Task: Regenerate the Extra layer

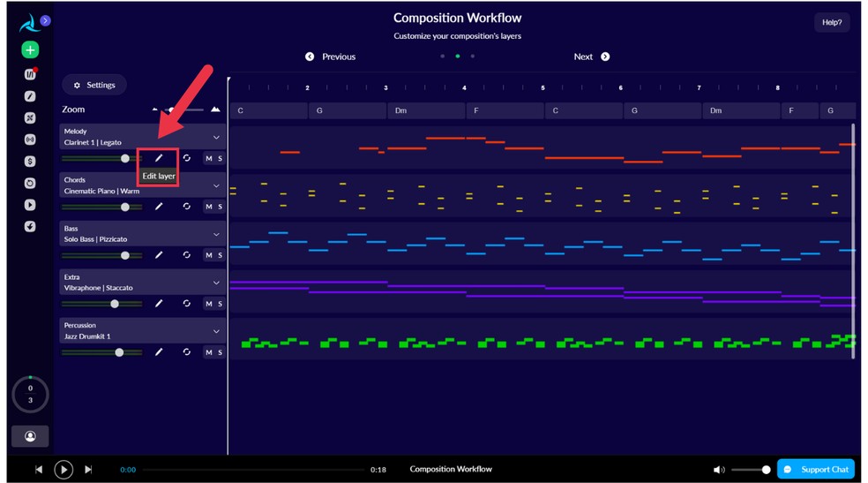Action: 186,304
